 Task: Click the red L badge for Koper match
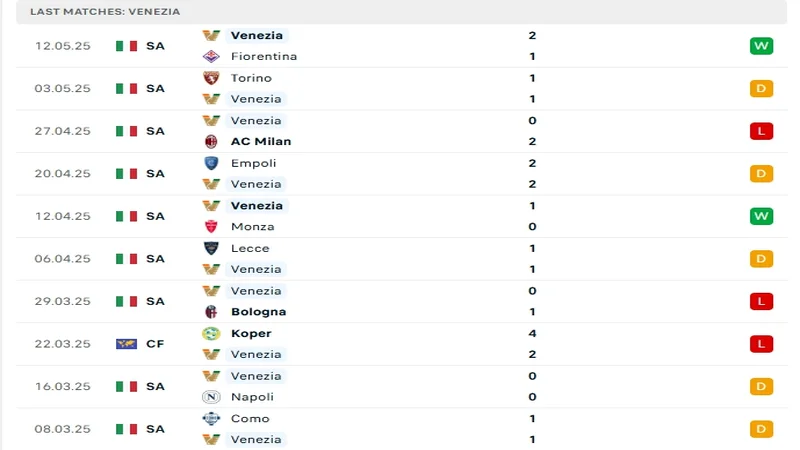pyautogui.click(x=761, y=343)
